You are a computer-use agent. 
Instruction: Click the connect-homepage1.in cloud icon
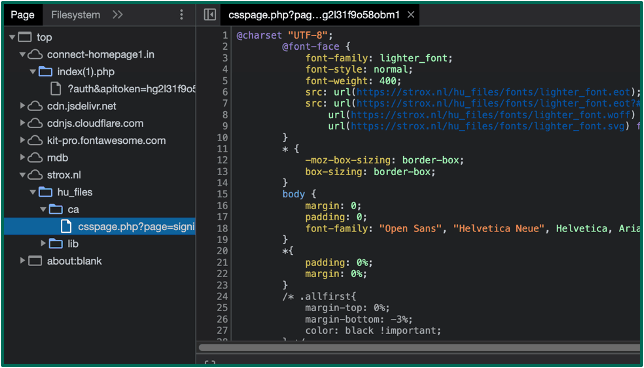(x=36, y=55)
